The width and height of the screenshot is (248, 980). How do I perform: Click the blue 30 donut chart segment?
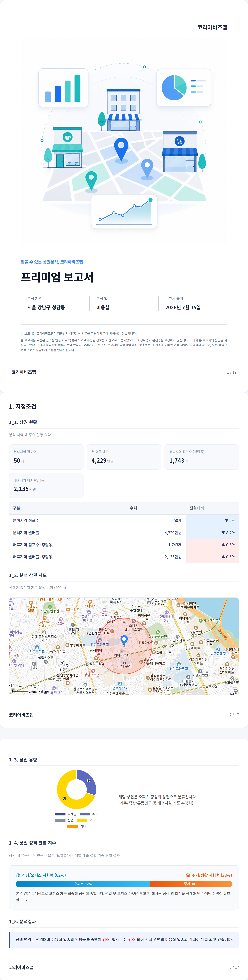point(89,781)
